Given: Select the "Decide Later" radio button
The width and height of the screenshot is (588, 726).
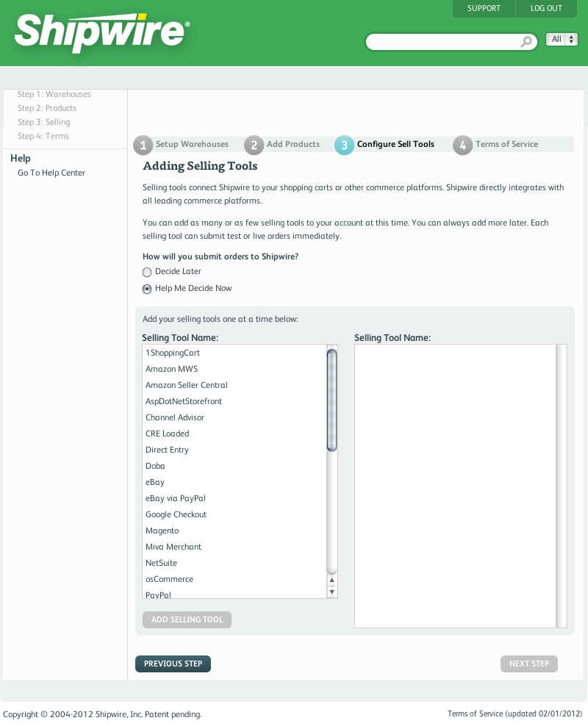Looking at the screenshot, I should (147, 272).
